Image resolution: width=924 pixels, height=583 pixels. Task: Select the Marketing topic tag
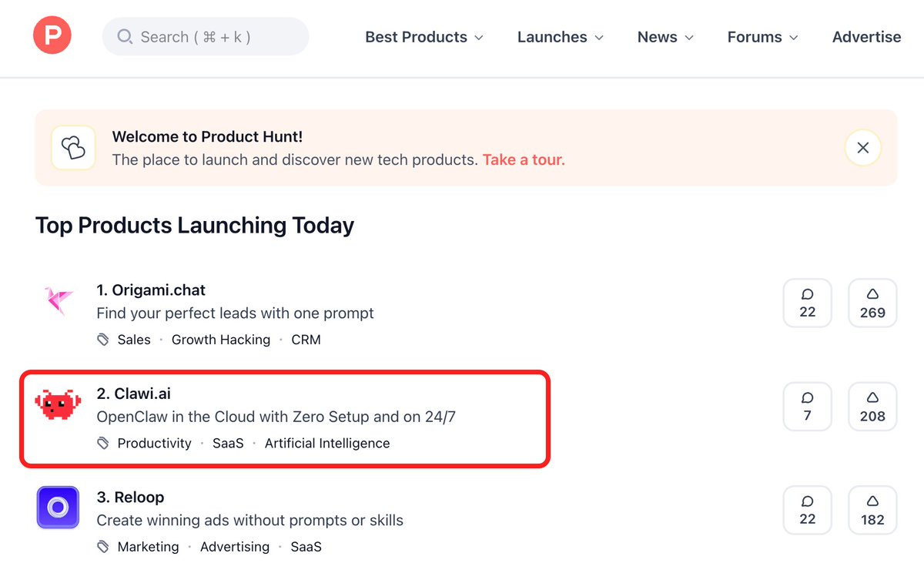point(148,547)
